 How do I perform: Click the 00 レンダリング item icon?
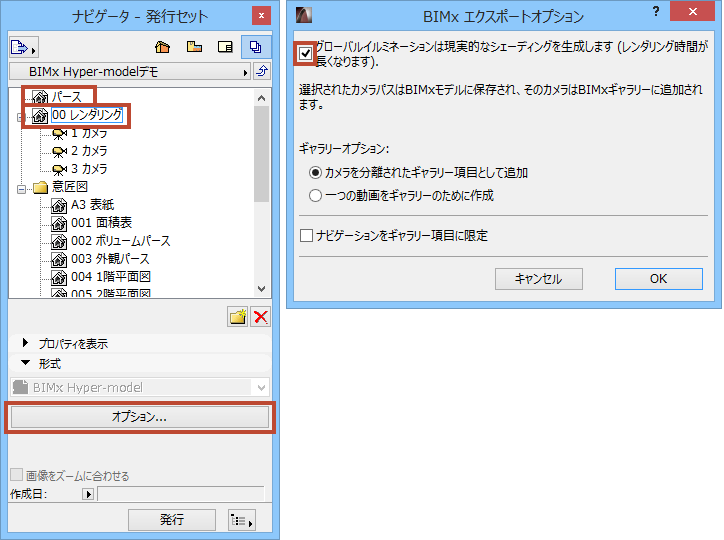(40, 115)
